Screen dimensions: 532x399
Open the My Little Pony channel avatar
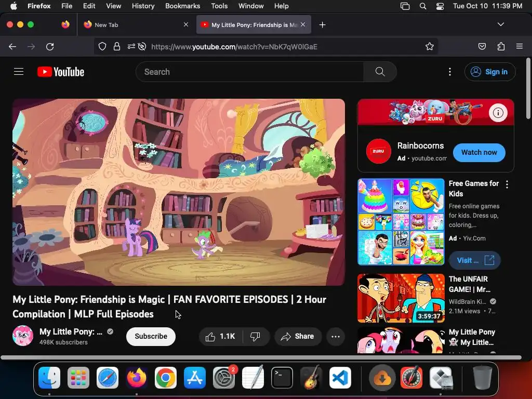tap(23, 336)
